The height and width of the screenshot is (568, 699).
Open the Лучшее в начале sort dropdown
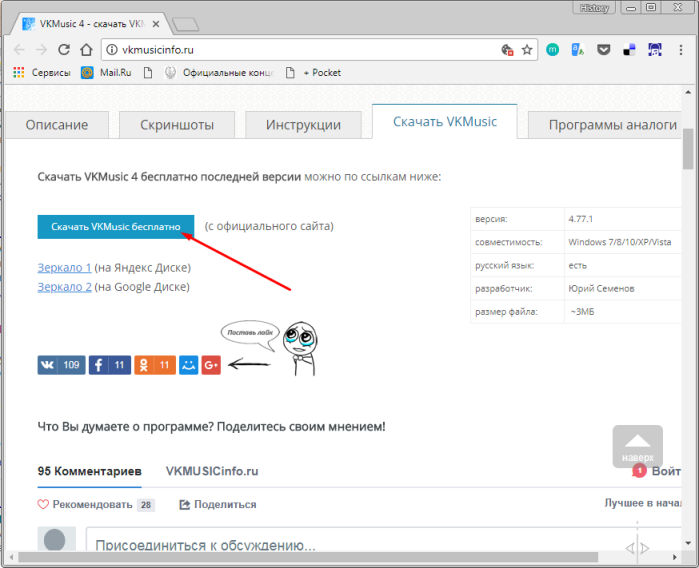coord(643,503)
